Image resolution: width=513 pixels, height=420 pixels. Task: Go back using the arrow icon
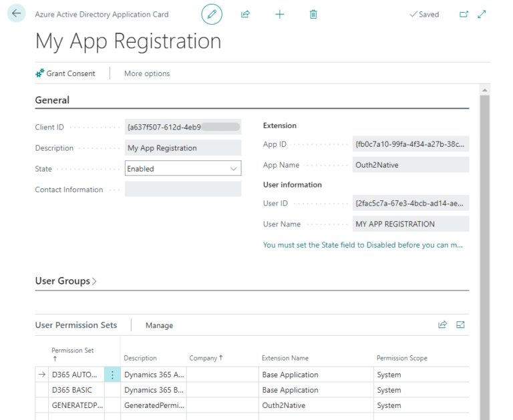click(x=16, y=13)
